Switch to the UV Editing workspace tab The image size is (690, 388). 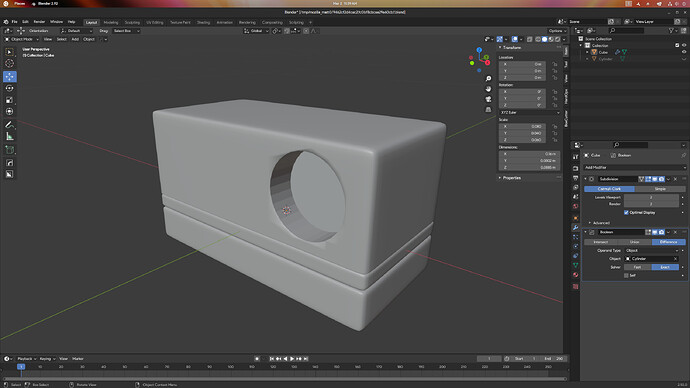click(x=154, y=22)
